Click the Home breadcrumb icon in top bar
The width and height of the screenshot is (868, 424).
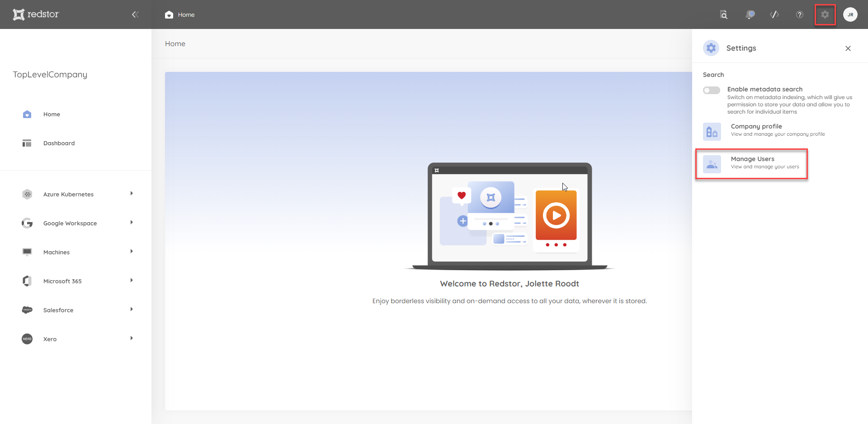tap(169, 14)
